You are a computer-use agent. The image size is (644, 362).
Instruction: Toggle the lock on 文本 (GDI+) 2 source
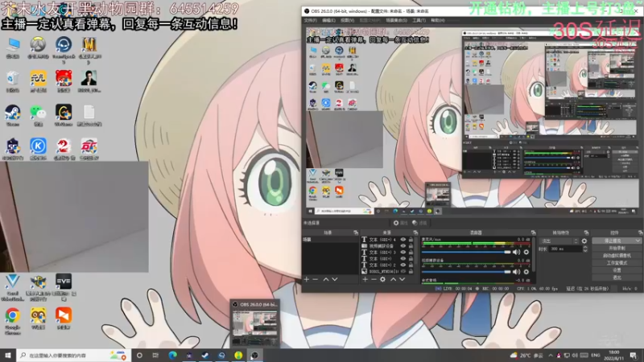click(411, 265)
